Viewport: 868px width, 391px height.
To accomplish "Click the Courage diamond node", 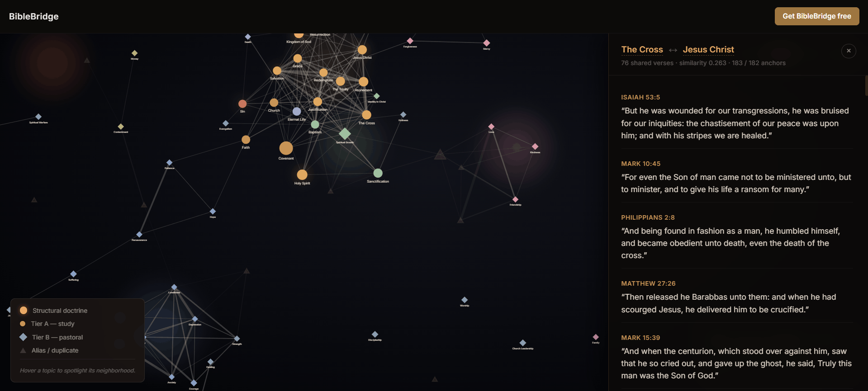I will click(194, 383).
